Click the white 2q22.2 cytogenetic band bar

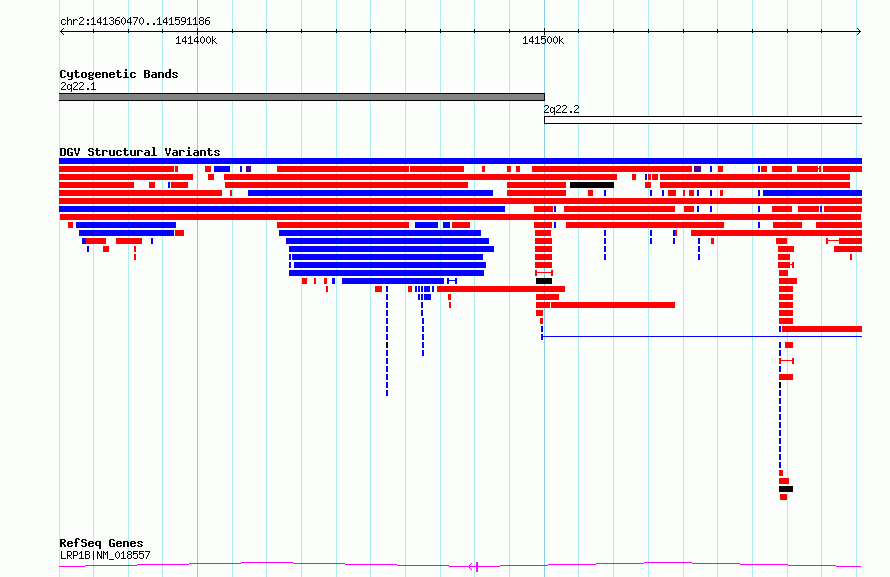click(703, 120)
